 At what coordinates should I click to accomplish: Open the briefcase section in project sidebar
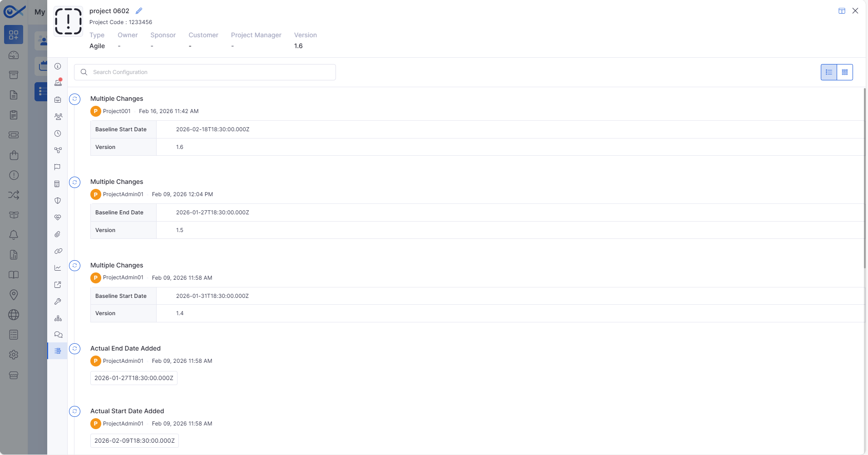tap(58, 100)
